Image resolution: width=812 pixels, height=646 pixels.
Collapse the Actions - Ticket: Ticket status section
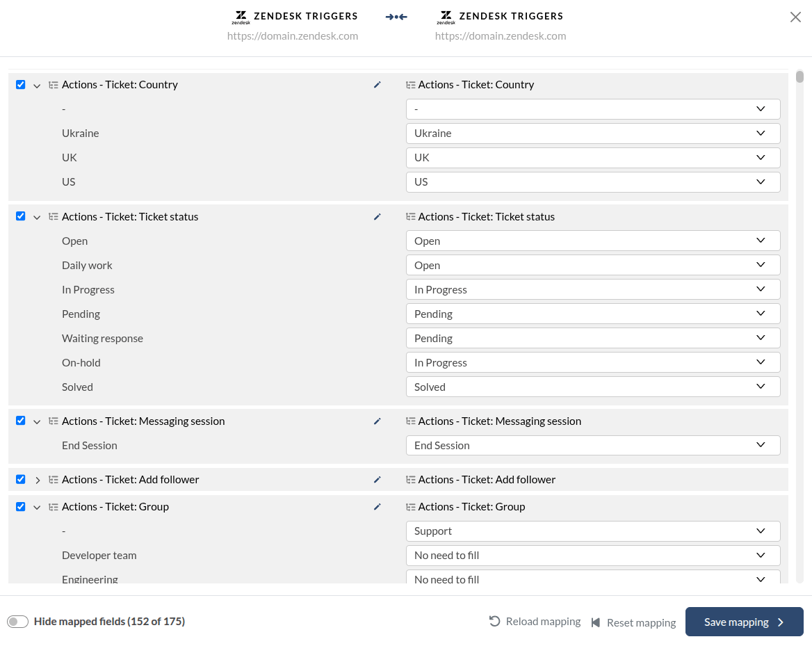(x=37, y=217)
